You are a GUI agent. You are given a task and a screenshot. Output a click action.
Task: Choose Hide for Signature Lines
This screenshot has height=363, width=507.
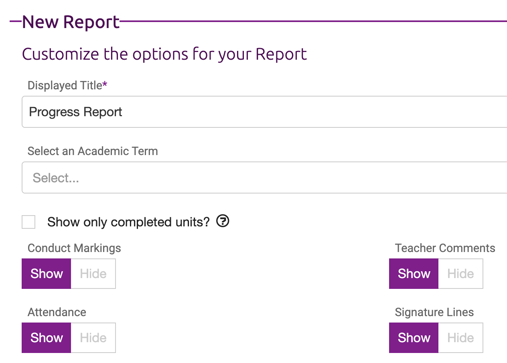click(461, 338)
